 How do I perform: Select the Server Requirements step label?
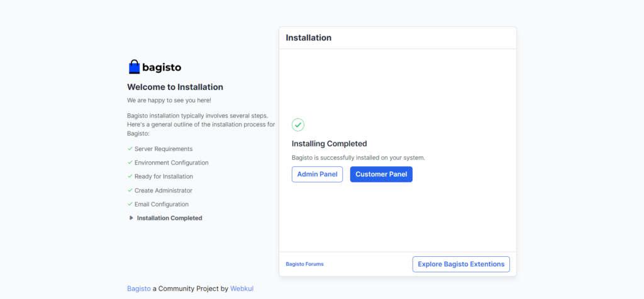click(x=164, y=149)
